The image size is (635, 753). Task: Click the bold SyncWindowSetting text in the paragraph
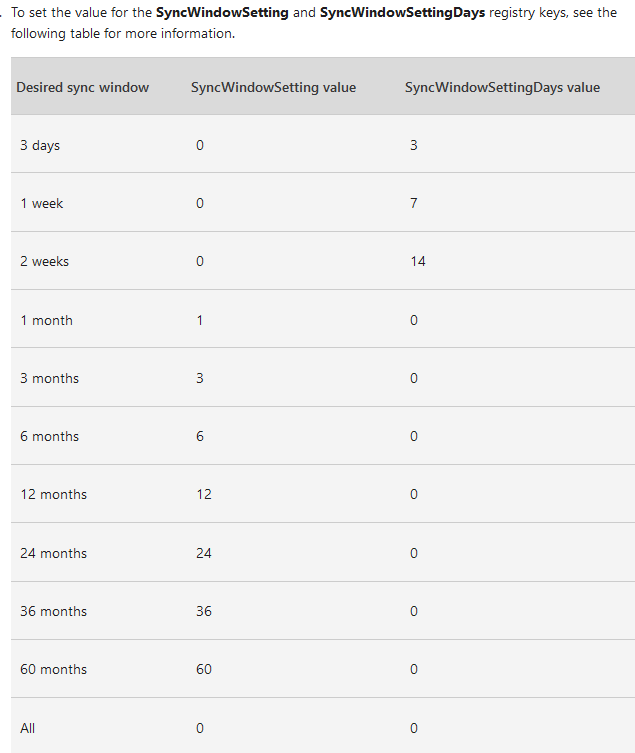point(222,13)
